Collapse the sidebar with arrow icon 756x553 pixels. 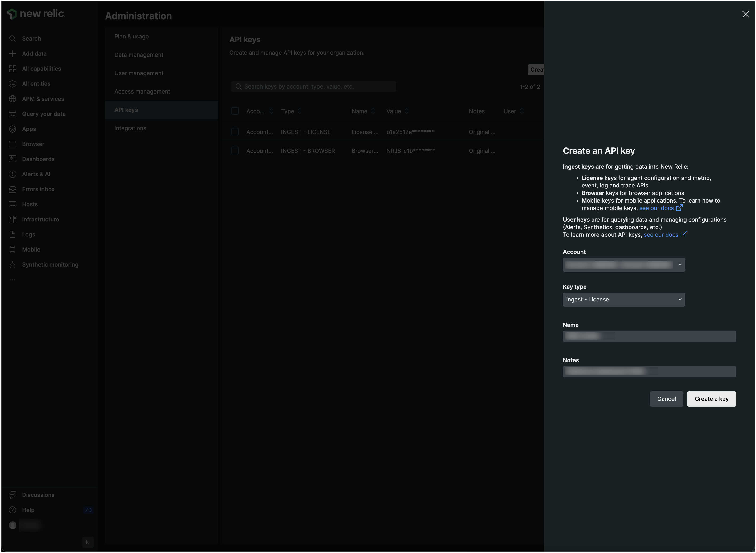coord(88,542)
